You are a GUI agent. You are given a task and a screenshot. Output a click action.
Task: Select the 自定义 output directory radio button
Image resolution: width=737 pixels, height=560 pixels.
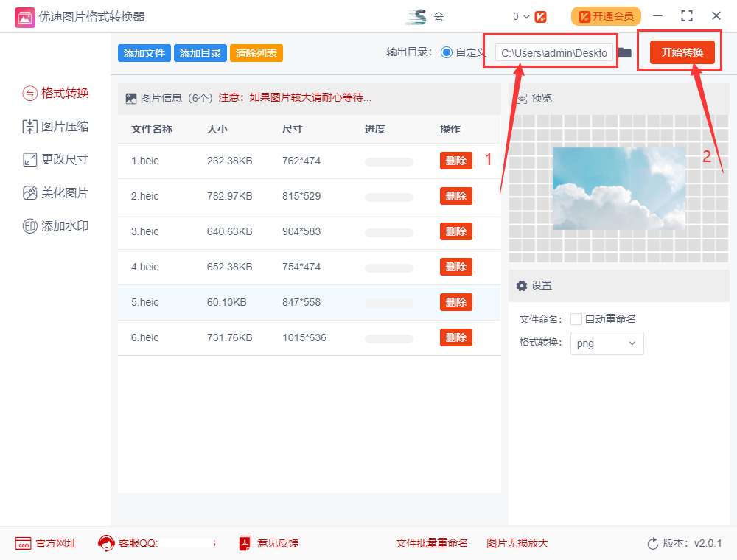[447, 52]
